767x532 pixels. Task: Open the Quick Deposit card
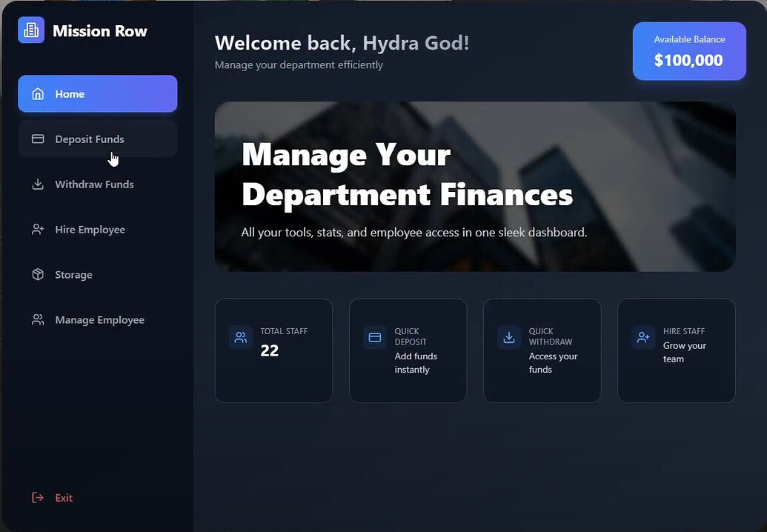tap(408, 350)
